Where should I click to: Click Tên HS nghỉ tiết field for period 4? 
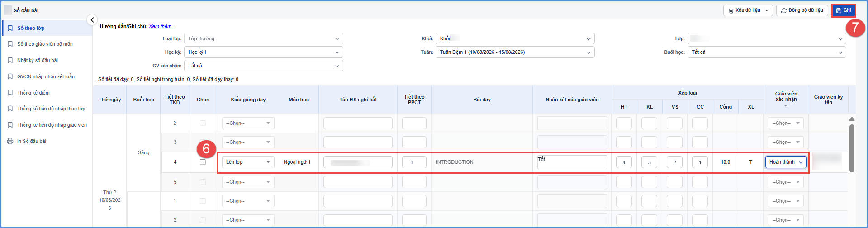(358, 162)
